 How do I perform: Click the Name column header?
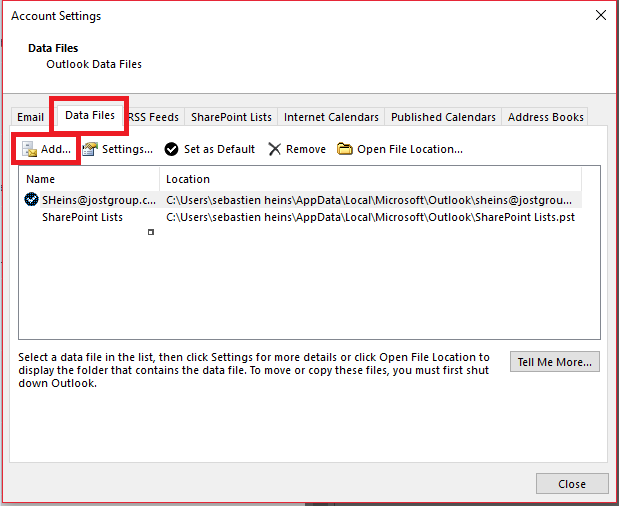click(89, 179)
